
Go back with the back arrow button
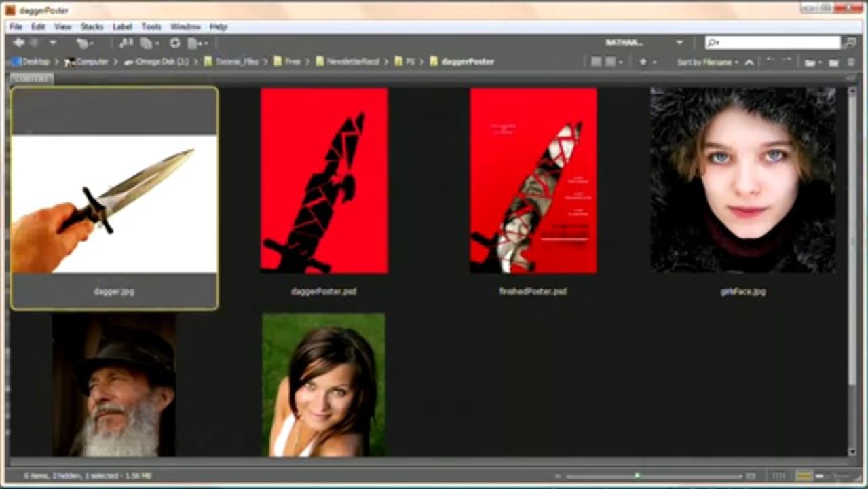[x=19, y=43]
